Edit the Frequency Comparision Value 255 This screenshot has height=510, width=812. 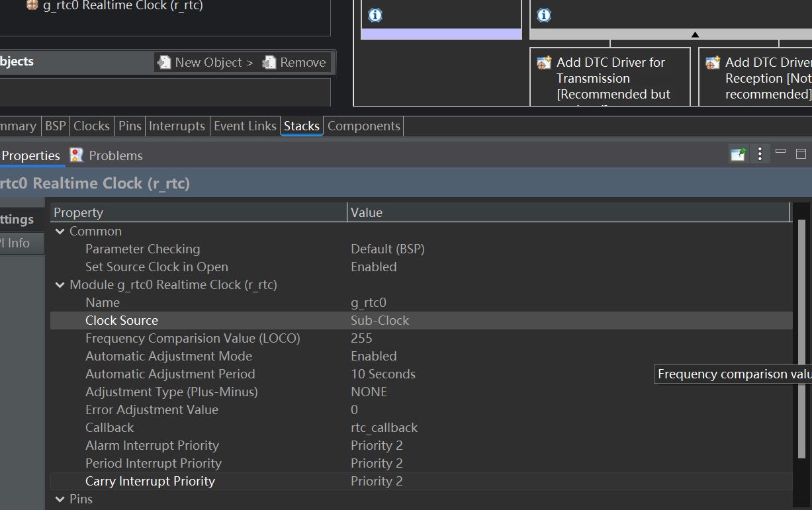[x=361, y=338]
